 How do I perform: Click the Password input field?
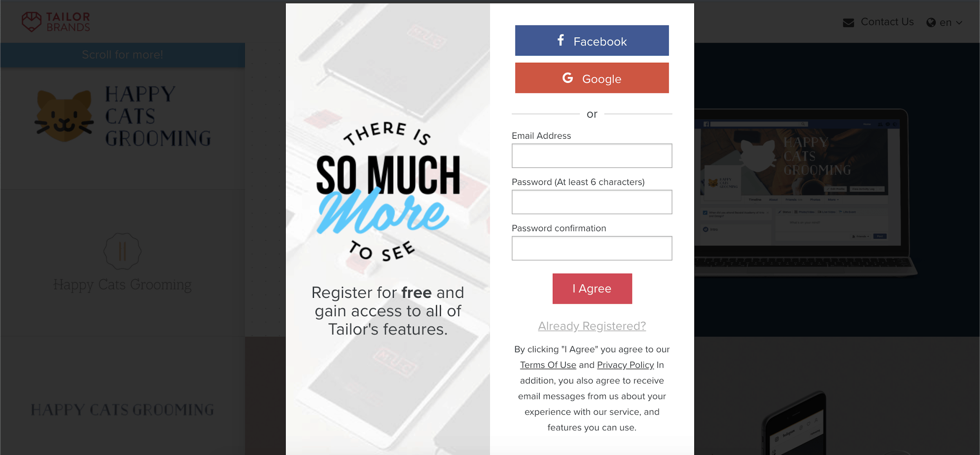pyautogui.click(x=592, y=202)
